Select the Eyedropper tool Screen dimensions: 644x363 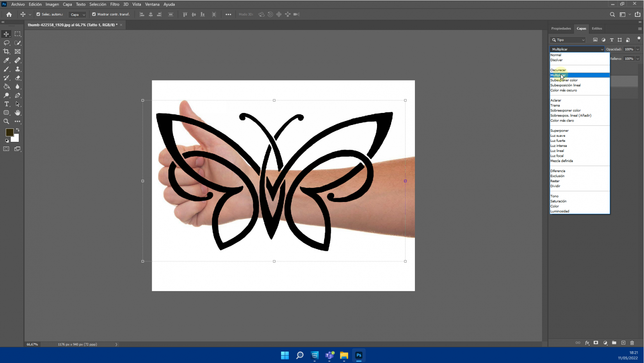(7, 60)
